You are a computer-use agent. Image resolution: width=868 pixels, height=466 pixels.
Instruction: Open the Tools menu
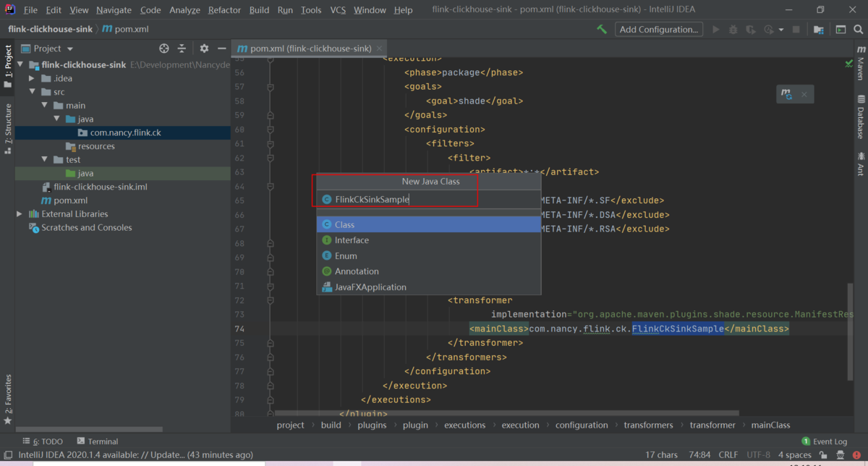[311, 10]
